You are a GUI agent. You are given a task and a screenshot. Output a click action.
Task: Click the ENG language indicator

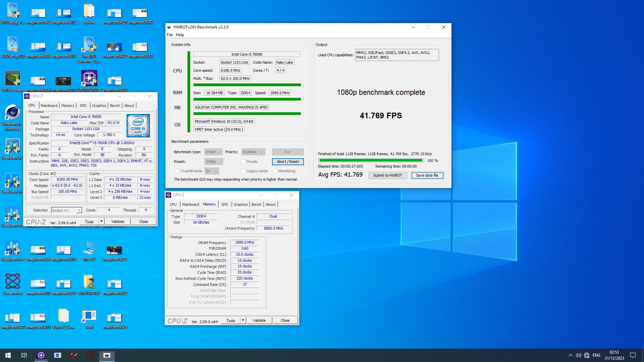pyautogui.click(x=596, y=355)
